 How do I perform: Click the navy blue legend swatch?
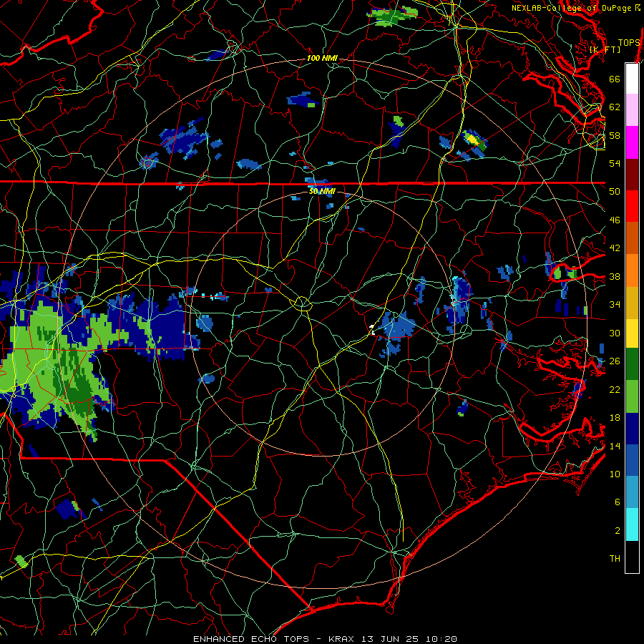pyautogui.click(x=632, y=429)
